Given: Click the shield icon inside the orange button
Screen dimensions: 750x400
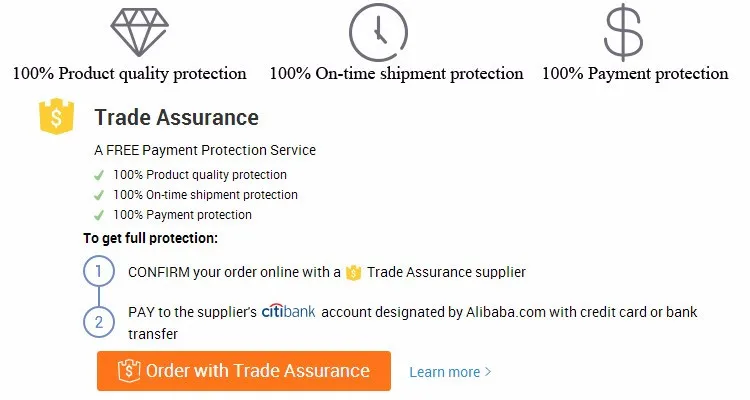Looking at the screenshot, I should [x=128, y=371].
